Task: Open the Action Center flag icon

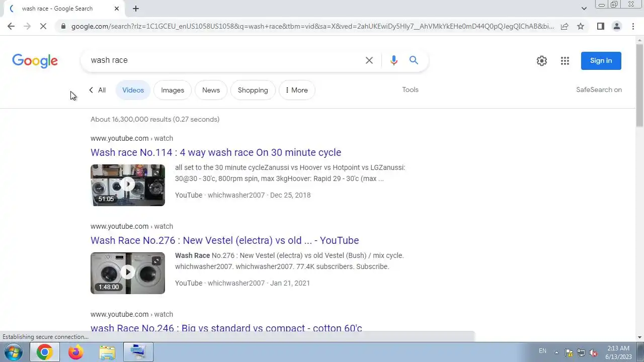Action: click(569, 352)
